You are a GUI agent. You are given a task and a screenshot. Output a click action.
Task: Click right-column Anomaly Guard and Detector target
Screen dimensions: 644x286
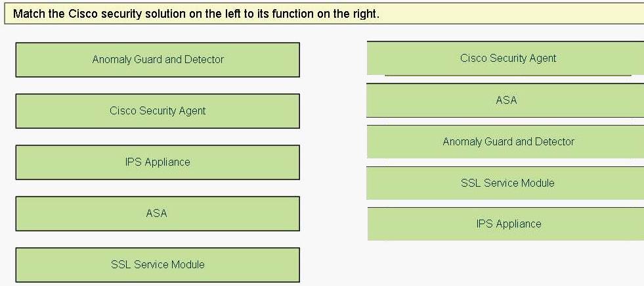[505, 142]
